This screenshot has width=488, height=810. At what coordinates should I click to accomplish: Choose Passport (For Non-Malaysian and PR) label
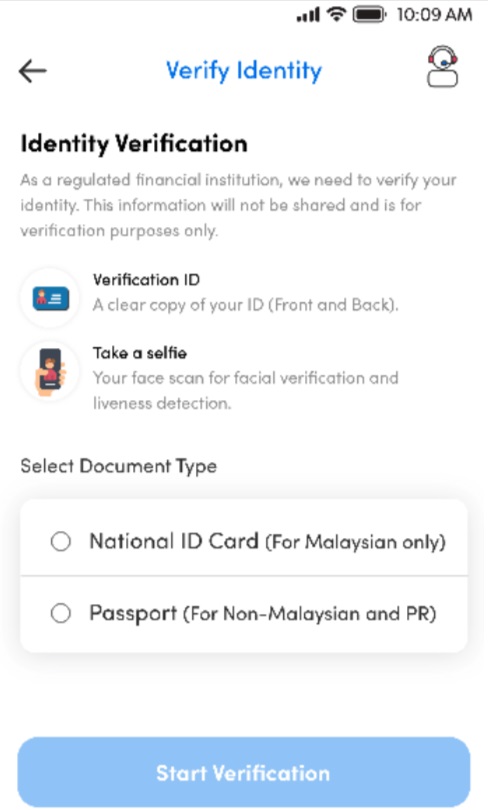click(x=263, y=614)
